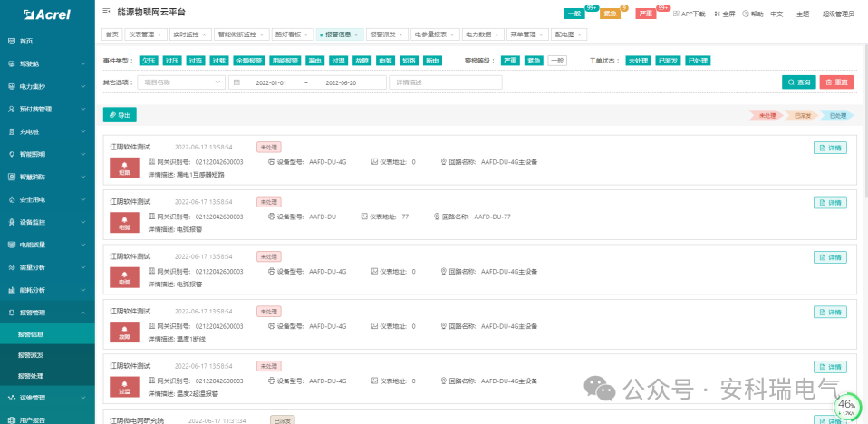Screen dimensions: 868x424
Task: Click the 智慧消防 sidebar icon
Action: click(x=12, y=178)
